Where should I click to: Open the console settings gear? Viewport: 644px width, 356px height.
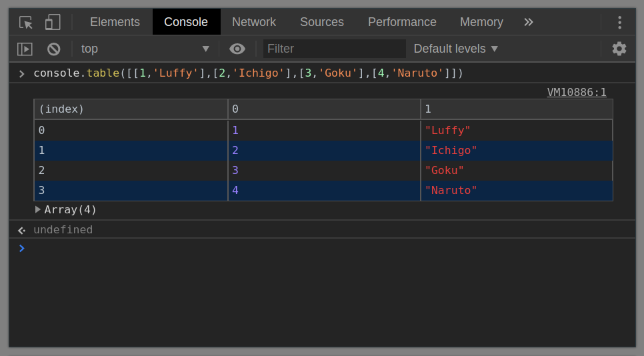coord(619,49)
